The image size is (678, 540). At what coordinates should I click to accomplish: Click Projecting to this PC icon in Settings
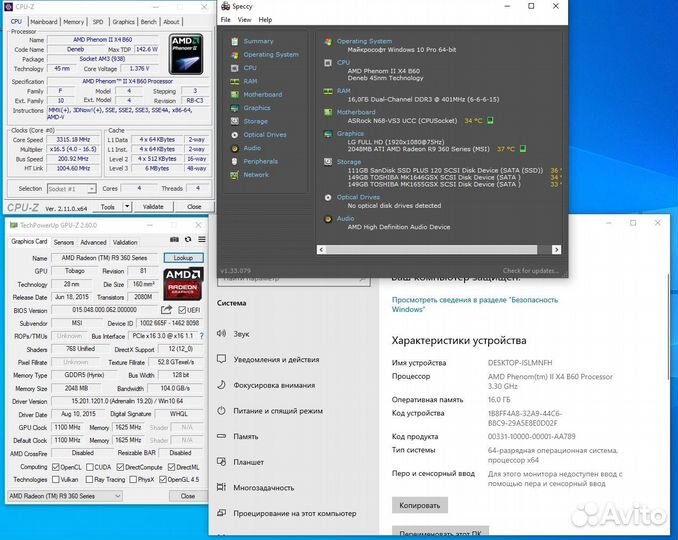[221, 513]
